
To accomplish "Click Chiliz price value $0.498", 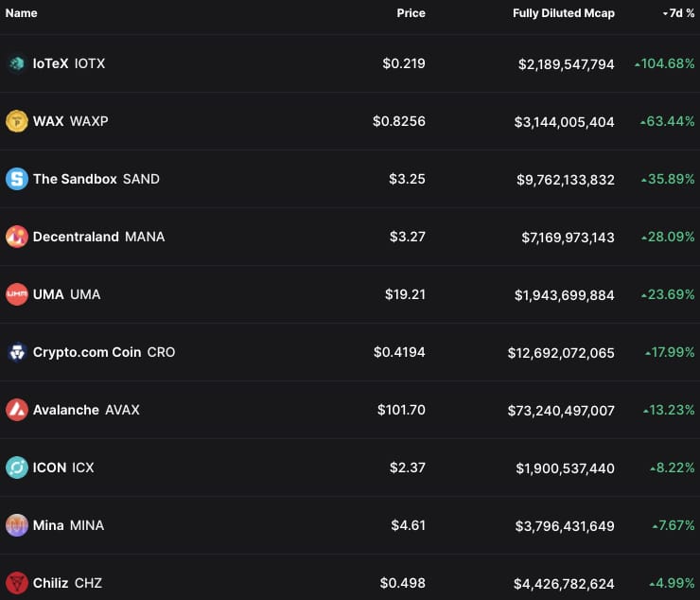I will pos(402,583).
